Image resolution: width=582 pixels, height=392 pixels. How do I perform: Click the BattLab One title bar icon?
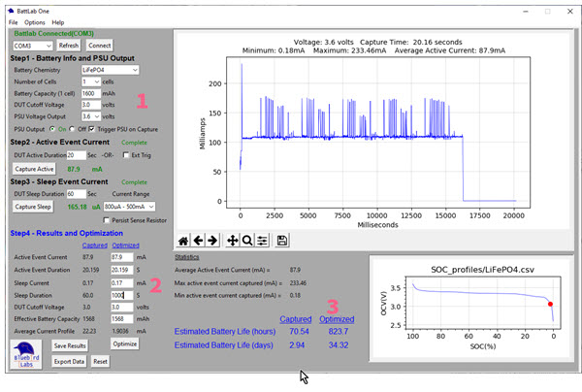tap(11, 11)
